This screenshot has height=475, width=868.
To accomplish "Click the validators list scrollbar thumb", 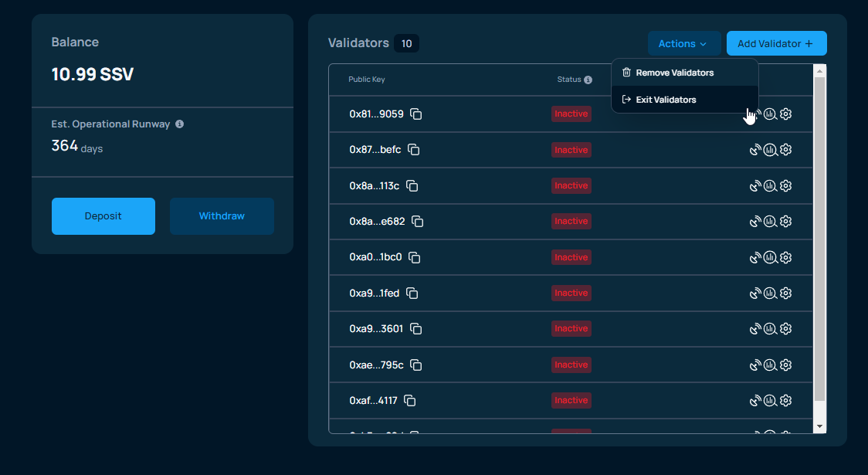I will click(820, 239).
